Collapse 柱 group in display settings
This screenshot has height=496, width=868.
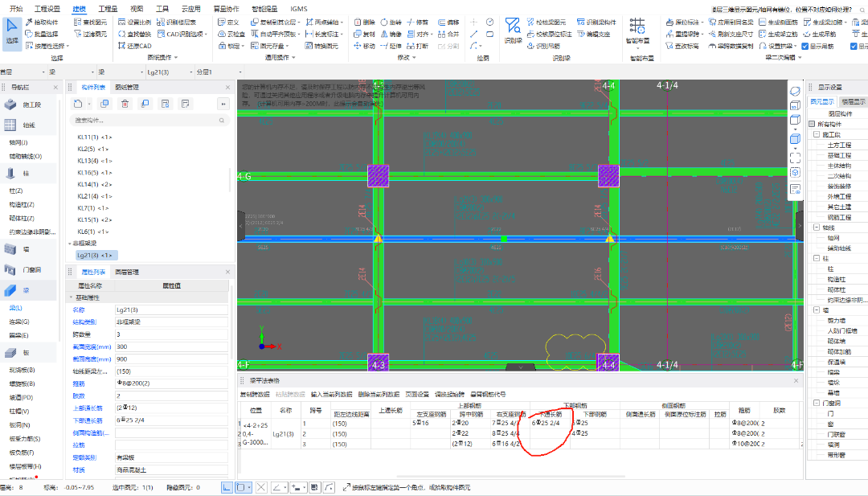tap(817, 259)
